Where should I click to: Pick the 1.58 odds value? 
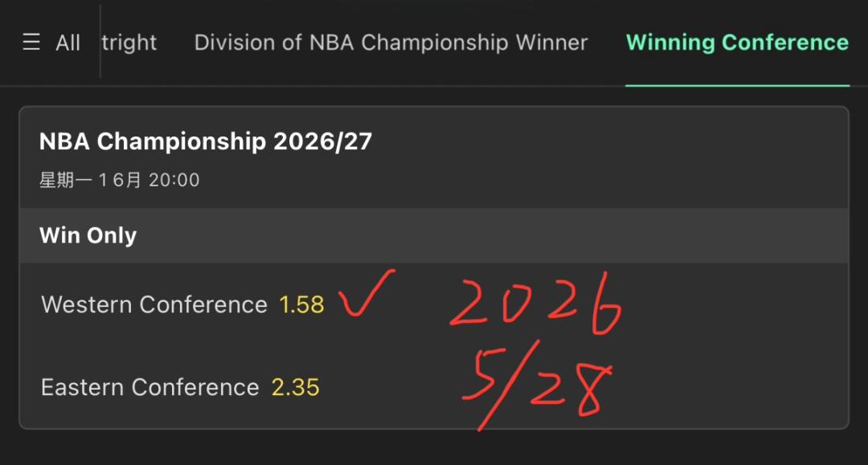[x=301, y=304]
